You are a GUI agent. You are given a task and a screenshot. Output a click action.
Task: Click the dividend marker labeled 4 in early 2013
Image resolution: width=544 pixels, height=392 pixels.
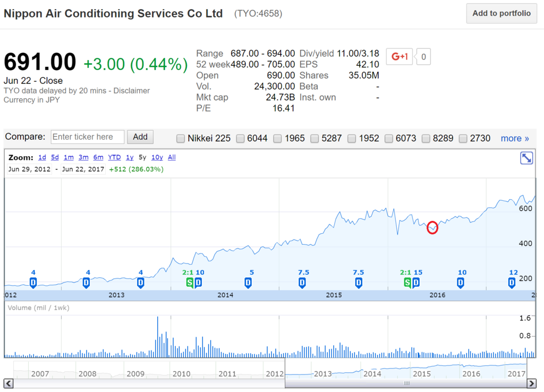tap(86, 283)
